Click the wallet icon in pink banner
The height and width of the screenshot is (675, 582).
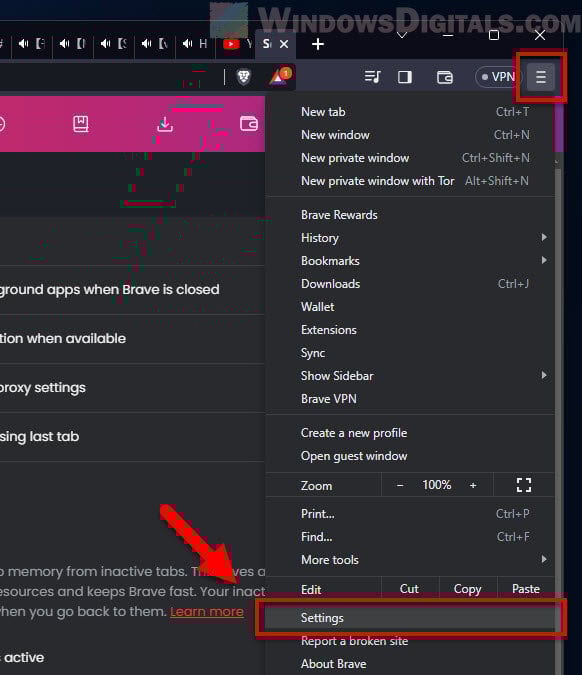pos(249,124)
